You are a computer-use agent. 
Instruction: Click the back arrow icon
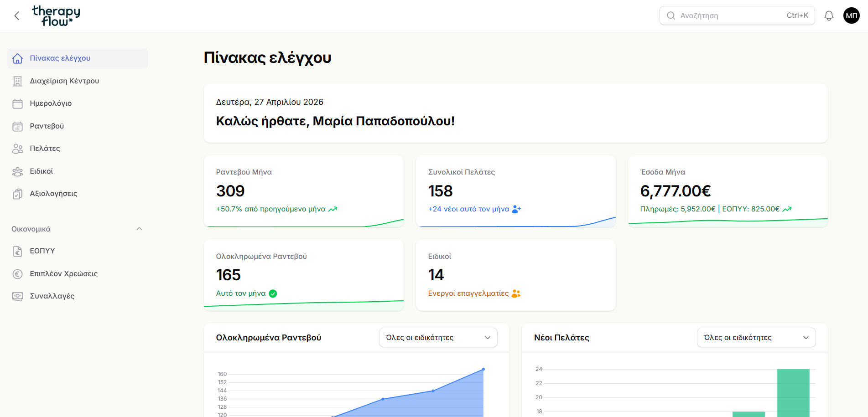click(17, 16)
